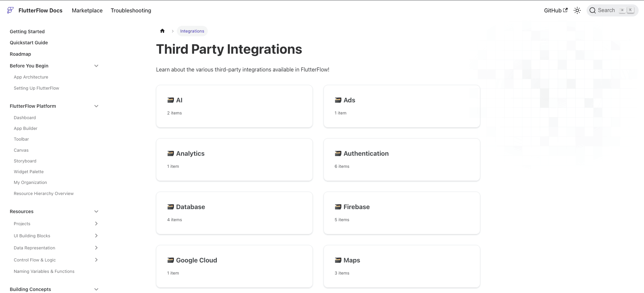Collapse the FlutterFlow Platform section
The height and width of the screenshot is (293, 644).
(x=96, y=106)
